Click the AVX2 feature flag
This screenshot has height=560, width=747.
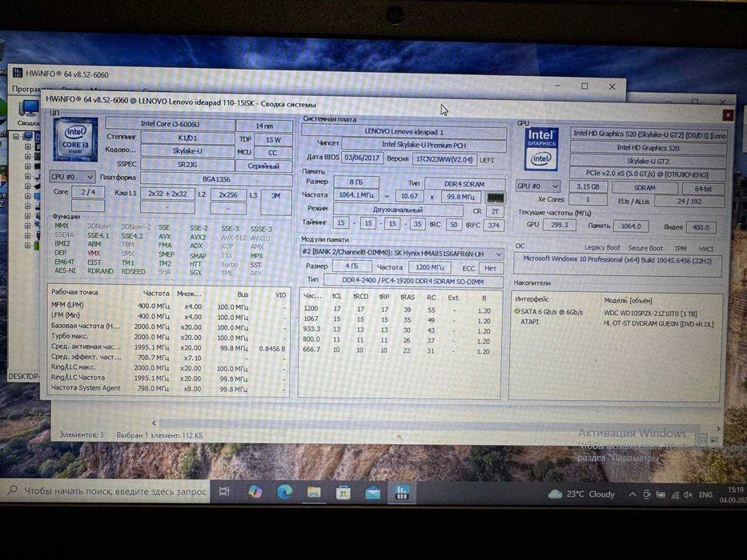[198, 237]
